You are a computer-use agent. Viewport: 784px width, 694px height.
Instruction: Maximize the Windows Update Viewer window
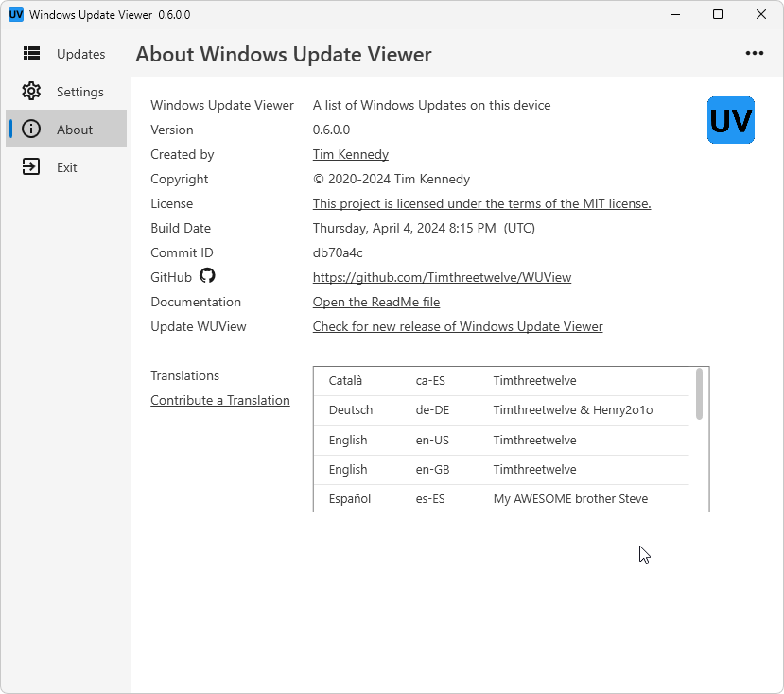(x=718, y=14)
